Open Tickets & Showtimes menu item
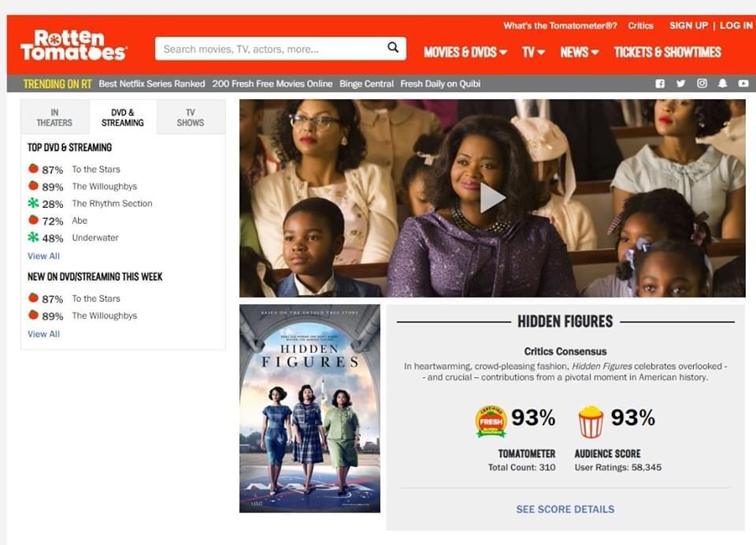756x545 pixels. coord(667,52)
